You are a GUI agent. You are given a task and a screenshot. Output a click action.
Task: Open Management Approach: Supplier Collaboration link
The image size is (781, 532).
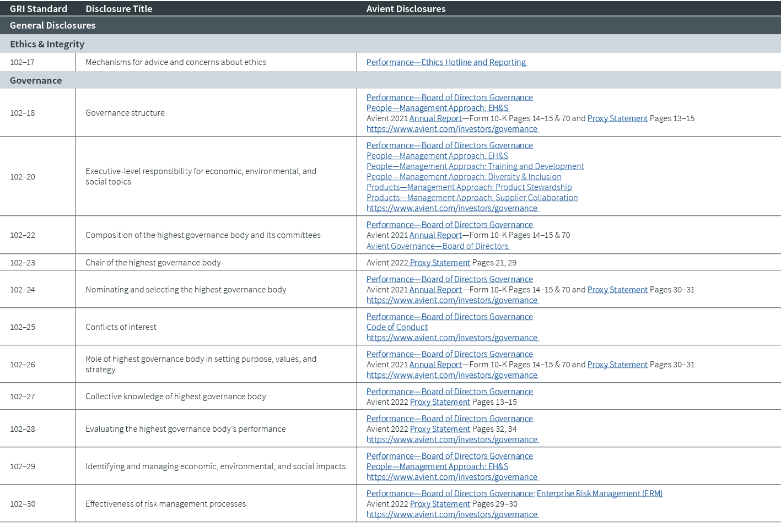tap(472, 197)
